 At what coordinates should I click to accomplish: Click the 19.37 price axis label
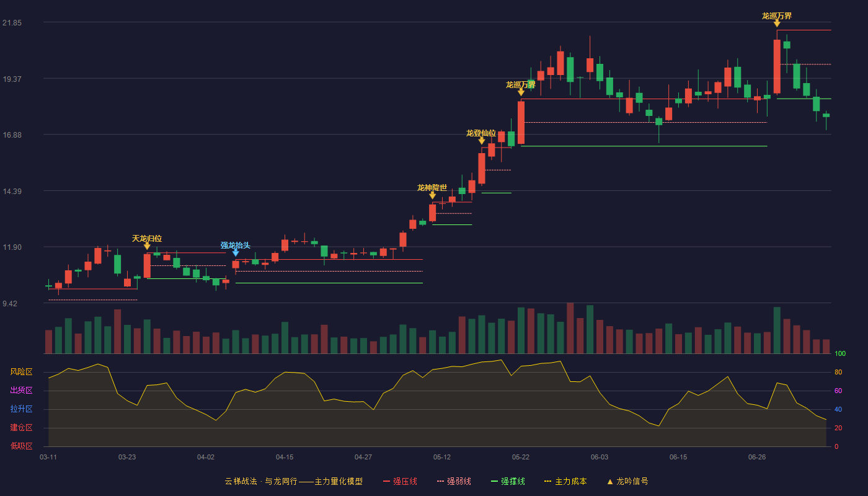(12, 79)
